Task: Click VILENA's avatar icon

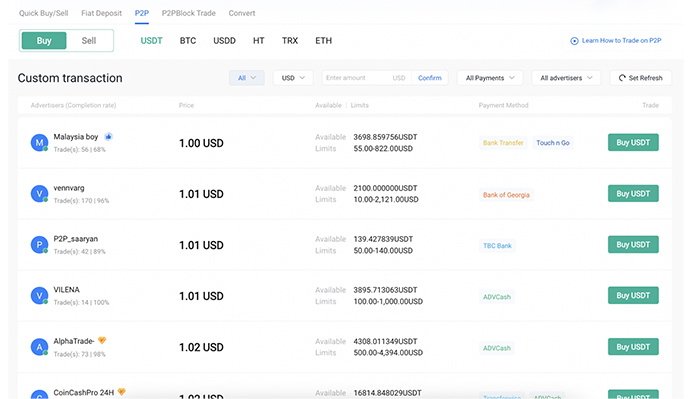Action: [x=39, y=296]
